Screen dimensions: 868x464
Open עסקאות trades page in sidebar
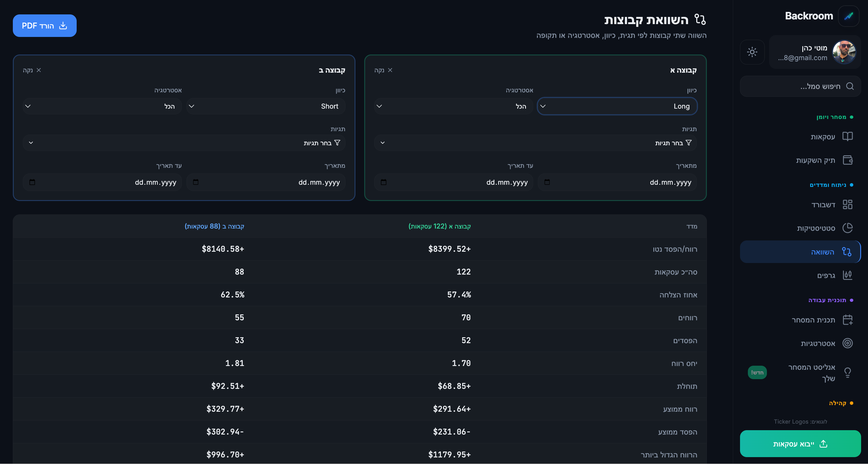[800, 137]
